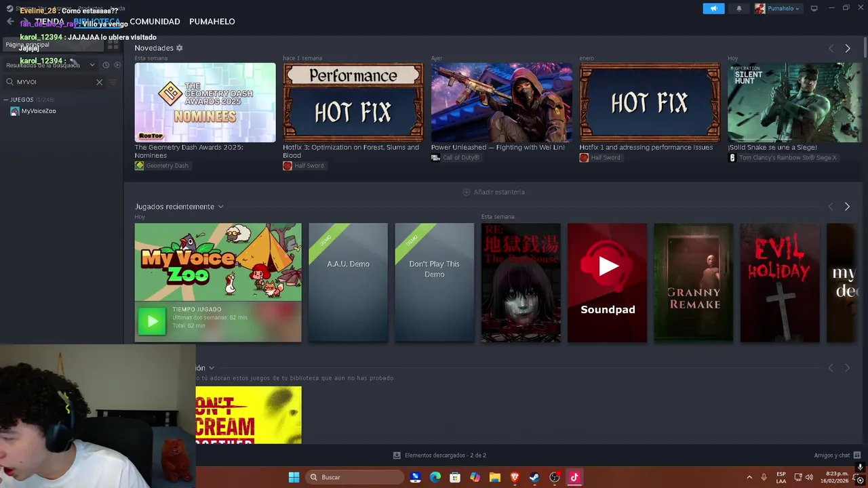
Task: Open the volume tray icon
Action: tap(809, 477)
